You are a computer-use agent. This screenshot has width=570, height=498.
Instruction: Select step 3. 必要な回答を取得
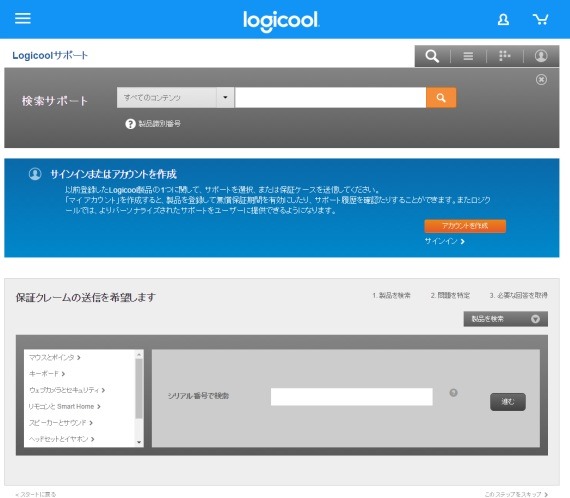[518, 295]
